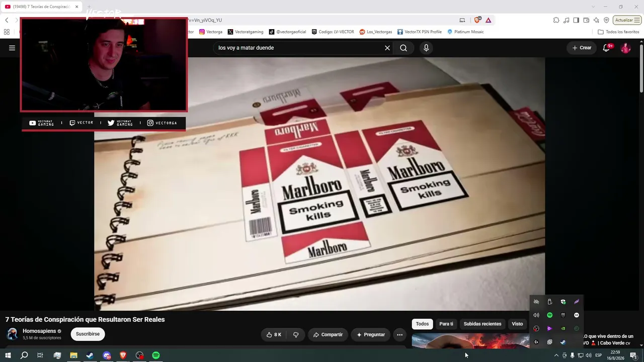Expand the Todos los favoritos folder
Screen dimensions: 644x362
coord(618,32)
